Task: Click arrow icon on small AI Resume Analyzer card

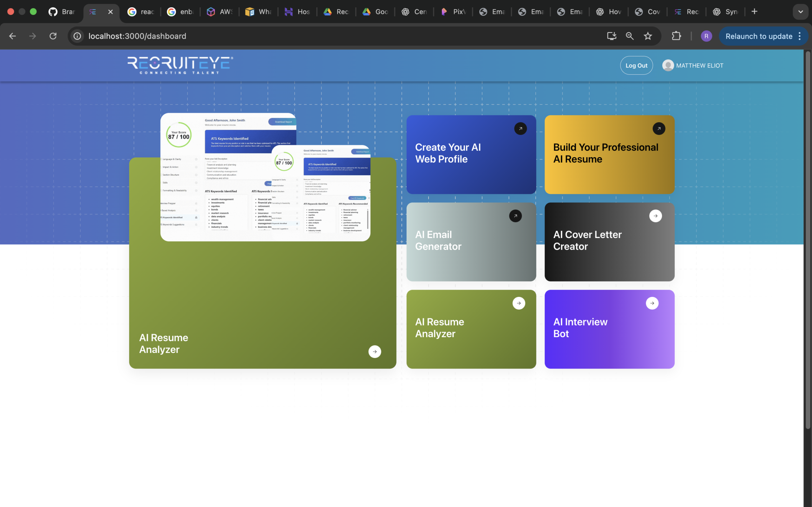Action: pos(519,303)
